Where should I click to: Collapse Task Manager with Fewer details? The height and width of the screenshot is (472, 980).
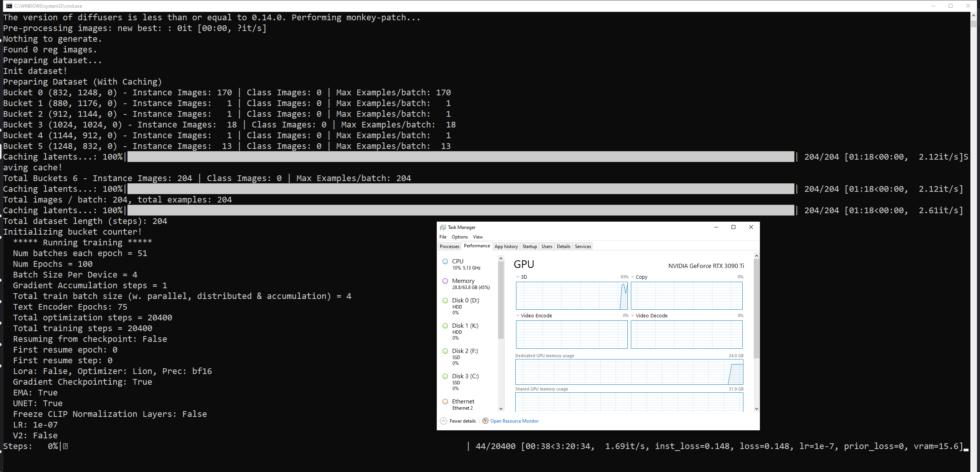pos(462,421)
